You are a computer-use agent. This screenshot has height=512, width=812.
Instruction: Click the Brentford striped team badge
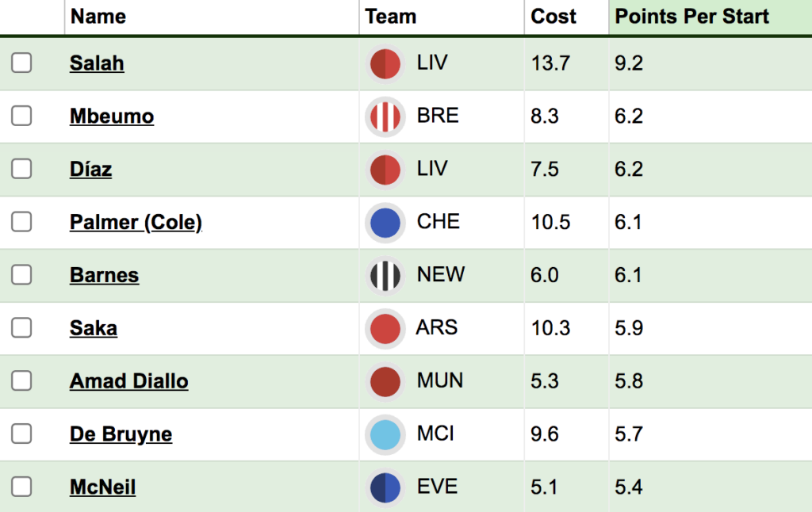click(x=385, y=117)
